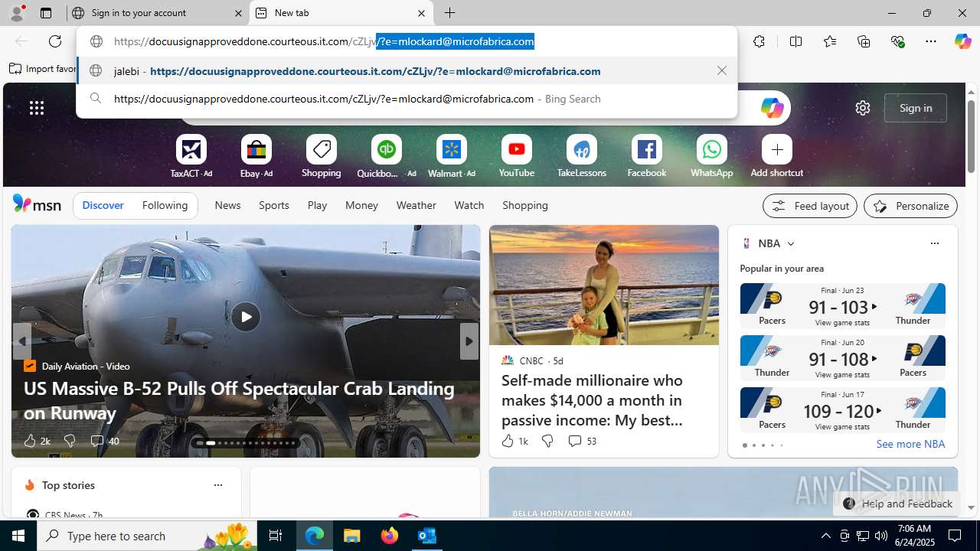Open the Ebay shortcut tile
The width and height of the screenshot is (980, 551).
pos(256,157)
